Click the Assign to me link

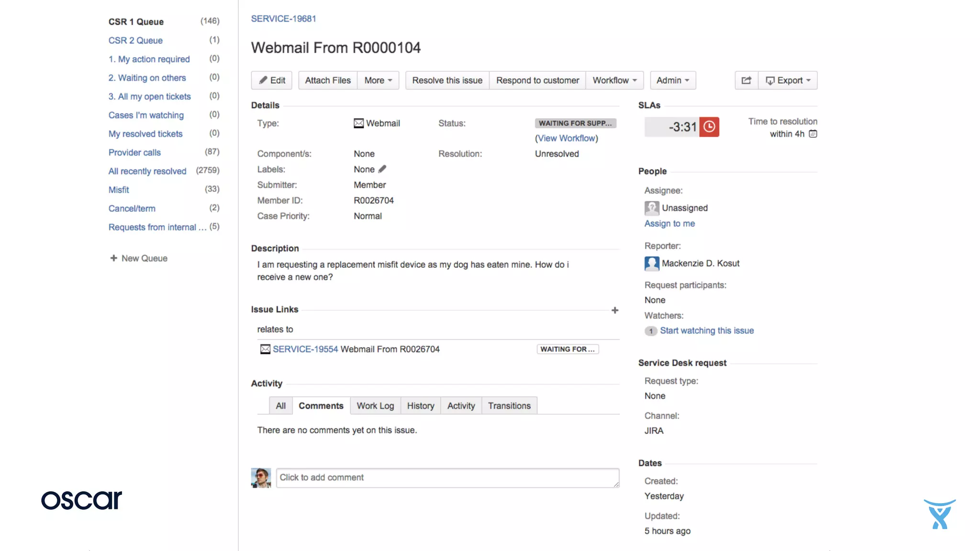[669, 223]
